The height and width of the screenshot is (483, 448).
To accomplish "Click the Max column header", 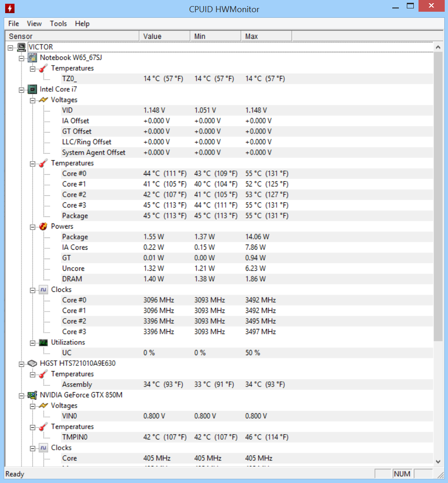I will point(266,36).
